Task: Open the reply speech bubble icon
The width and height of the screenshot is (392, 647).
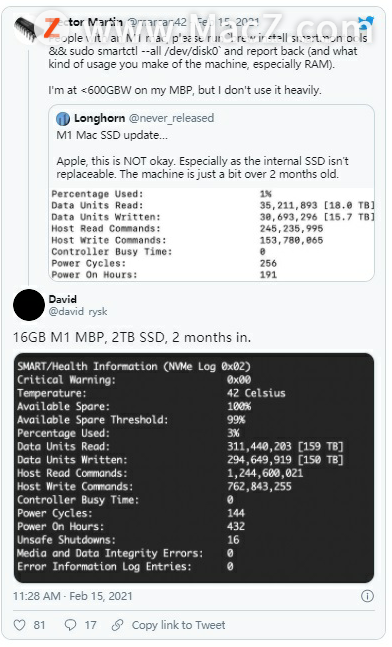Action: pyautogui.click(x=71, y=625)
